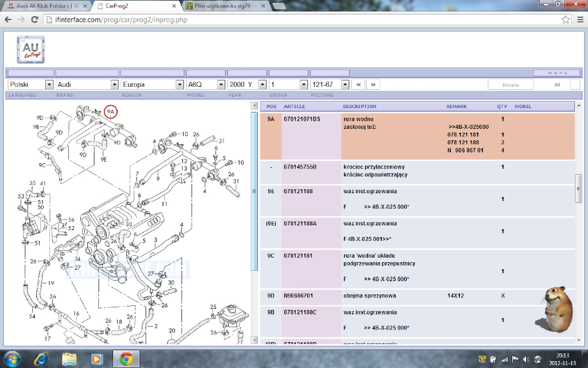
Task: Click the round tray icon beside the clock
Action: 537,359
